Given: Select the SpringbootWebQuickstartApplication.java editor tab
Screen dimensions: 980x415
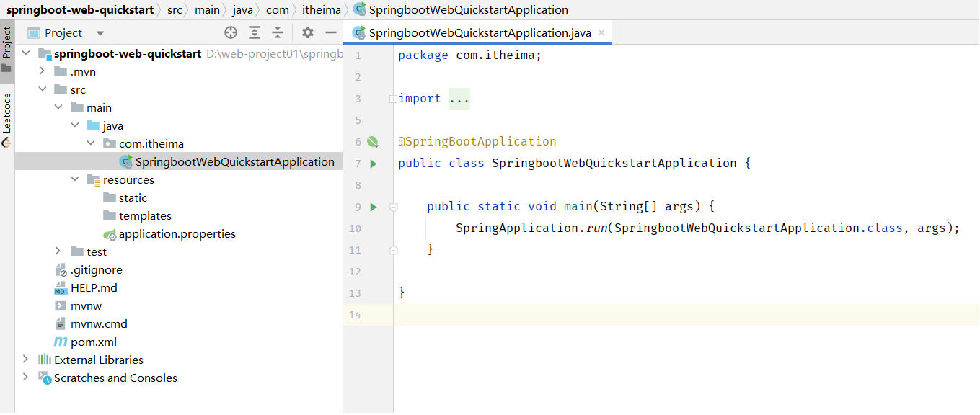Looking at the screenshot, I should tap(479, 32).
